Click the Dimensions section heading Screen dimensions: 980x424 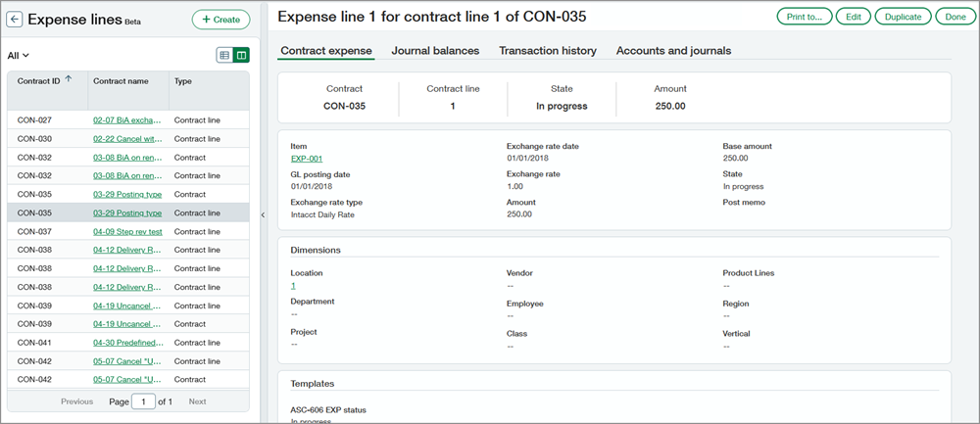click(316, 250)
